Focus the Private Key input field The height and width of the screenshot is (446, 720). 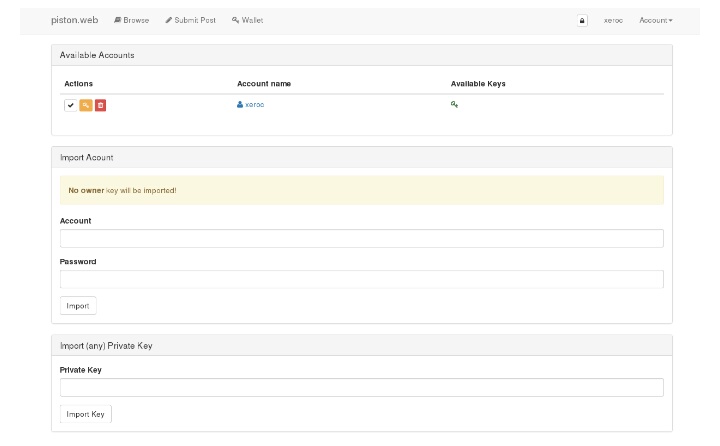click(x=361, y=388)
